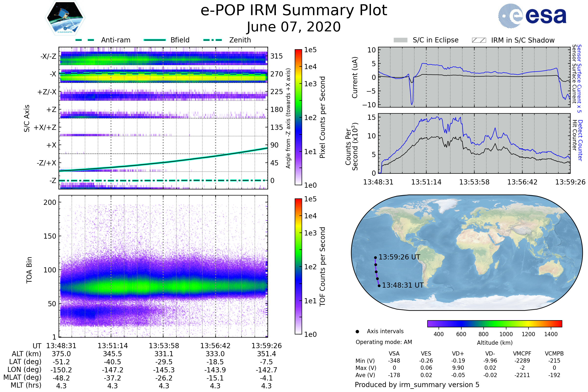
Task: Click the Axis intervals black dot marker
Action: coord(357,331)
